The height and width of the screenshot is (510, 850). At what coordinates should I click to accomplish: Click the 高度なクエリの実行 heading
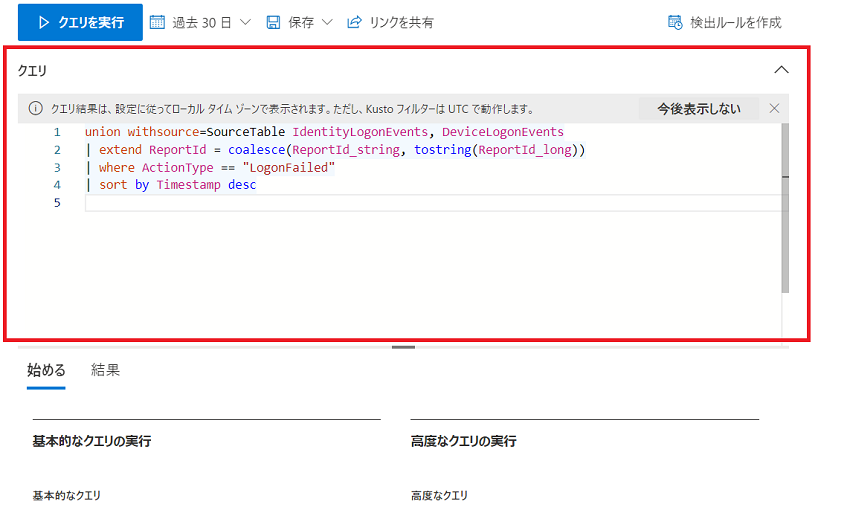coord(463,441)
